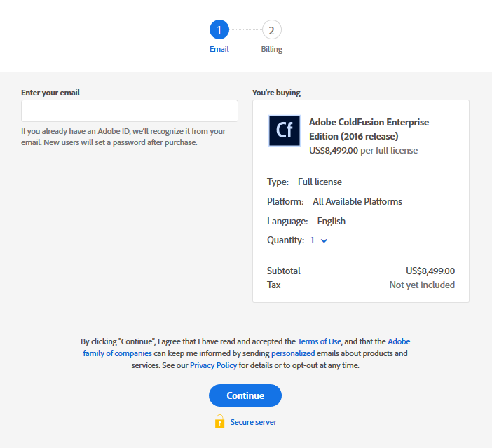The height and width of the screenshot is (448, 492).
Task: Click the Subtotal label
Action: click(283, 271)
